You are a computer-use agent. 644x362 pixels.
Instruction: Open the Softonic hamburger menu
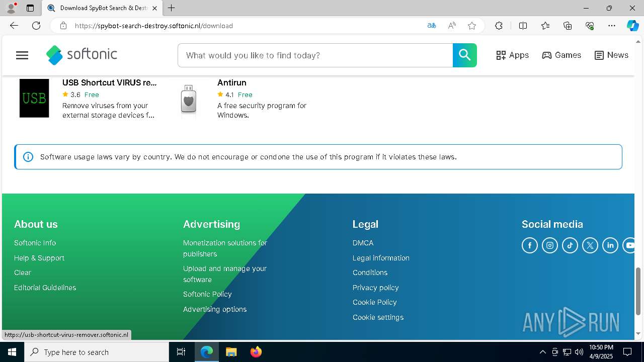[22, 55]
